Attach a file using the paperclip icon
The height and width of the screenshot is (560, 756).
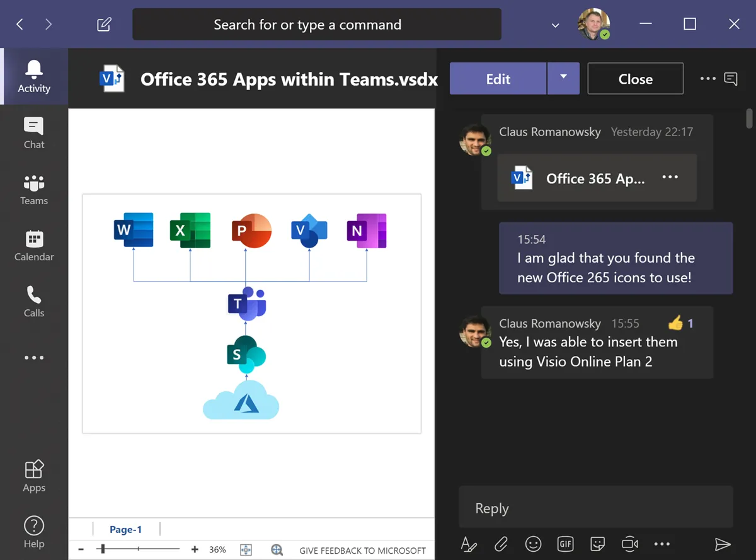[x=501, y=544]
